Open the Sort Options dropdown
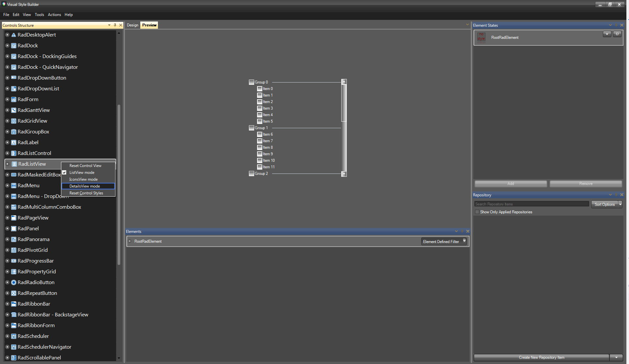The image size is (629, 364). pos(620,204)
